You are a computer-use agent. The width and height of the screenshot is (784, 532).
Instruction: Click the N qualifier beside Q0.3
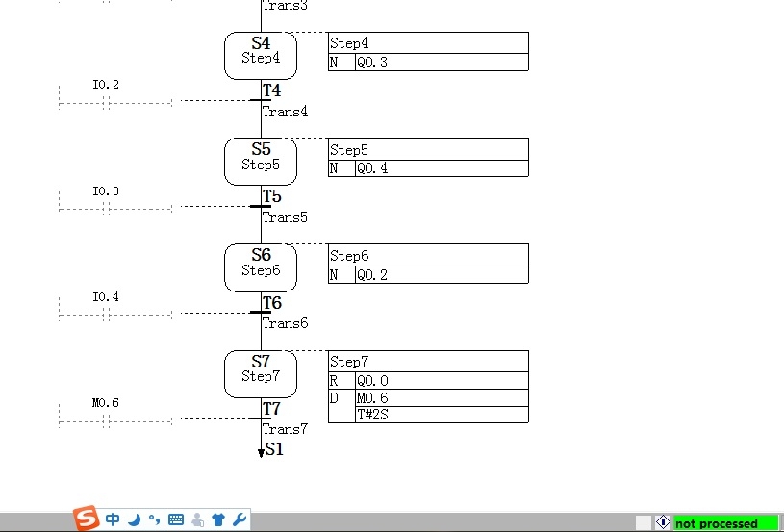(x=341, y=62)
